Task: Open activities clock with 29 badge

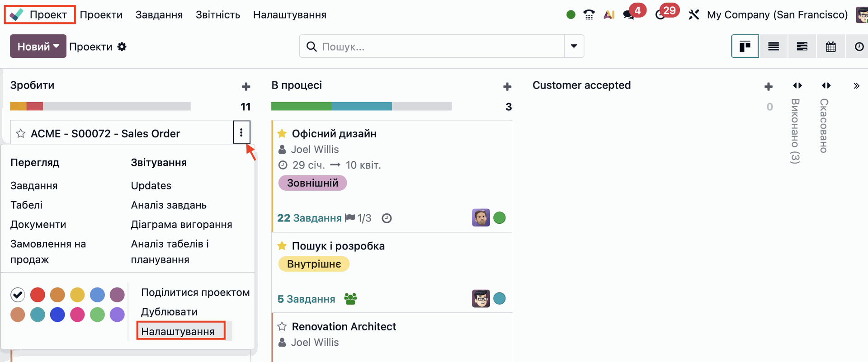Action: point(660,15)
